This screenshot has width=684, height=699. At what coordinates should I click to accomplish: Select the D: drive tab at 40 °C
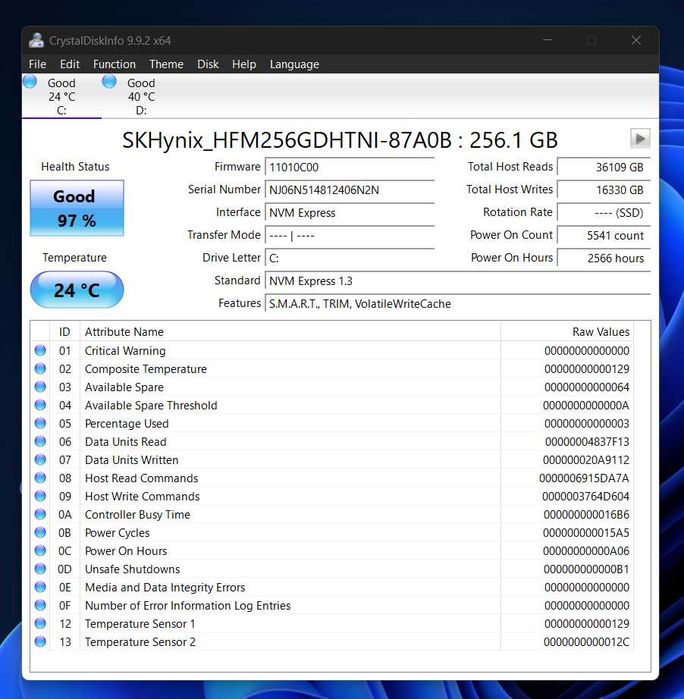[x=141, y=96]
